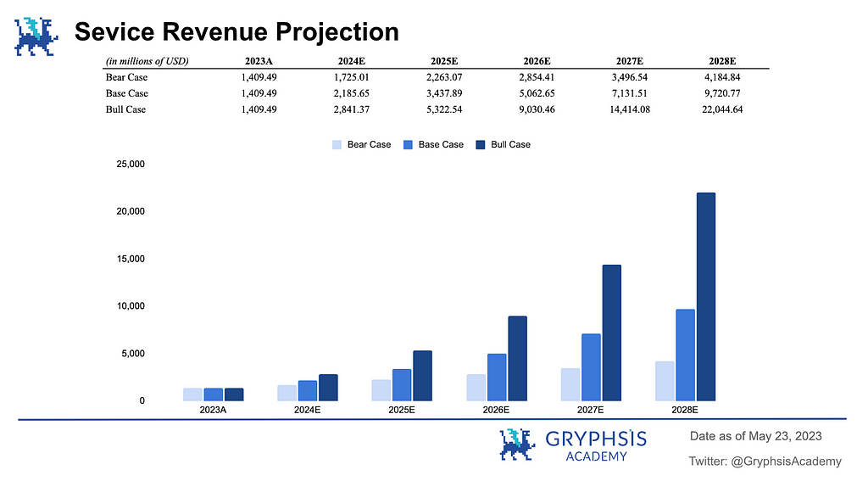Click the Twitter @GryphsisAcademy handle

pyautogui.click(x=765, y=461)
